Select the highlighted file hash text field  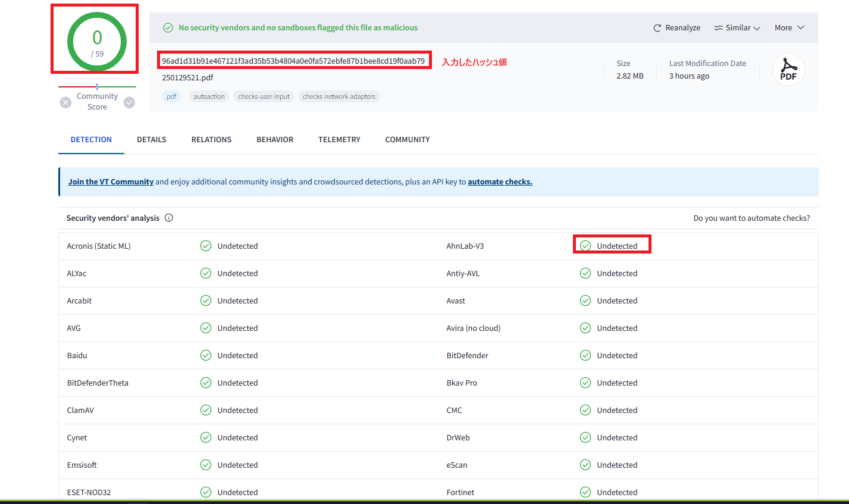(x=294, y=60)
